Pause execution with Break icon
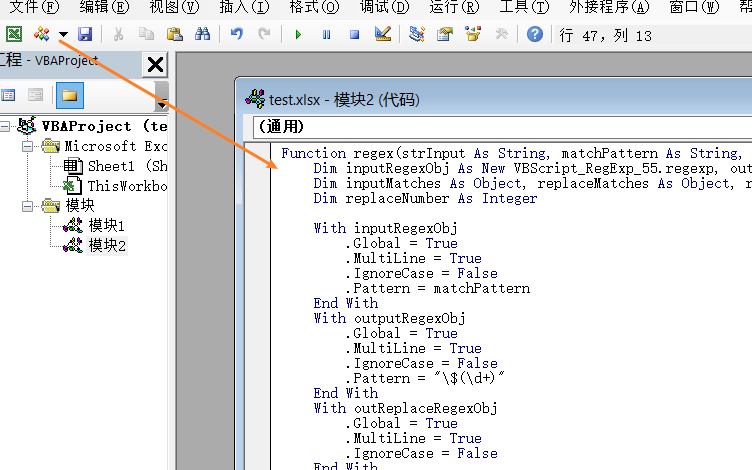This screenshot has width=752, height=470. (x=327, y=35)
